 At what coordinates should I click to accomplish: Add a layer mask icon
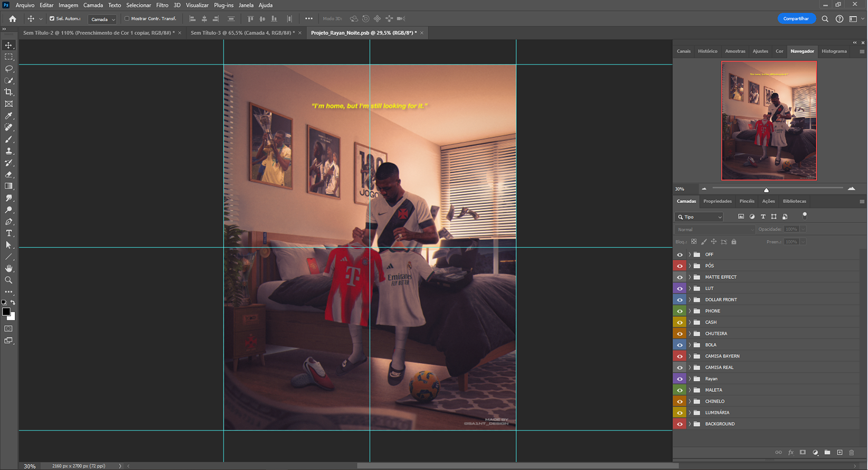[x=803, y=452]
